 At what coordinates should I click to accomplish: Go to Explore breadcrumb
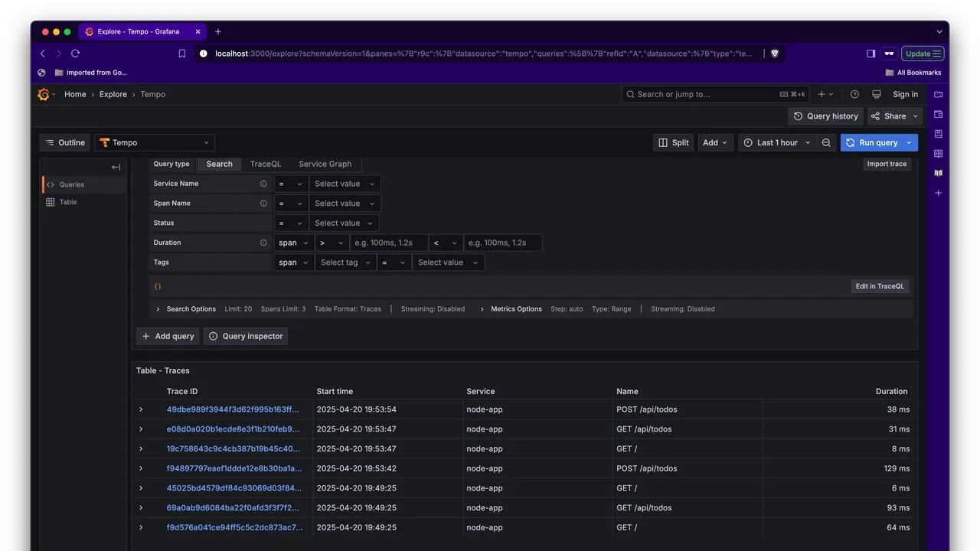coord(113,94)
